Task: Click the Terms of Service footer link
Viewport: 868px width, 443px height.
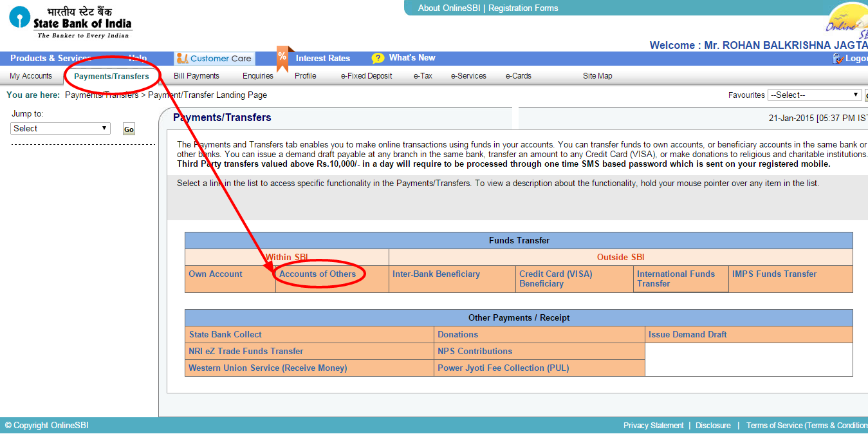Action: tap(807, 426)
